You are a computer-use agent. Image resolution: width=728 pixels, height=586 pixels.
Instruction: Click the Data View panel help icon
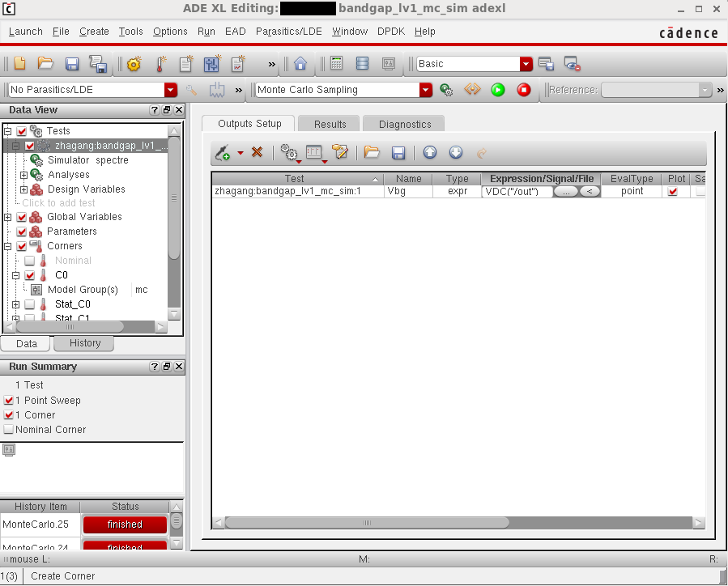[155, 110]
